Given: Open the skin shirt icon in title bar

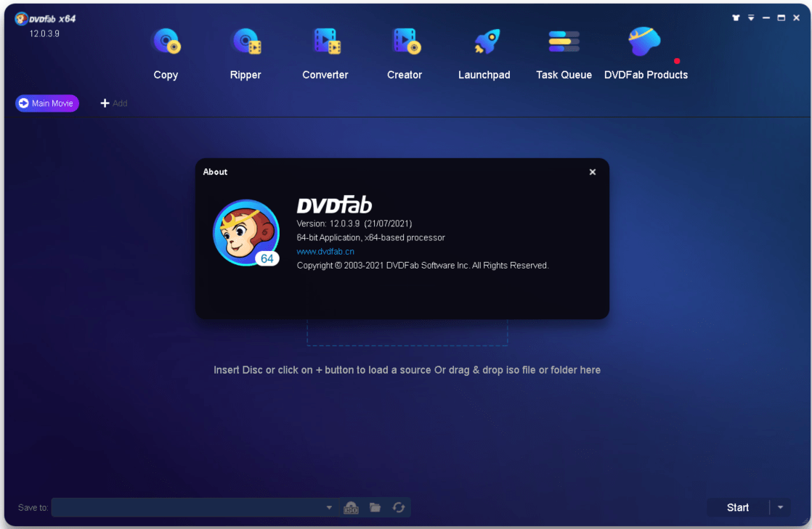Looking at the screenshot, I should 736,17.
